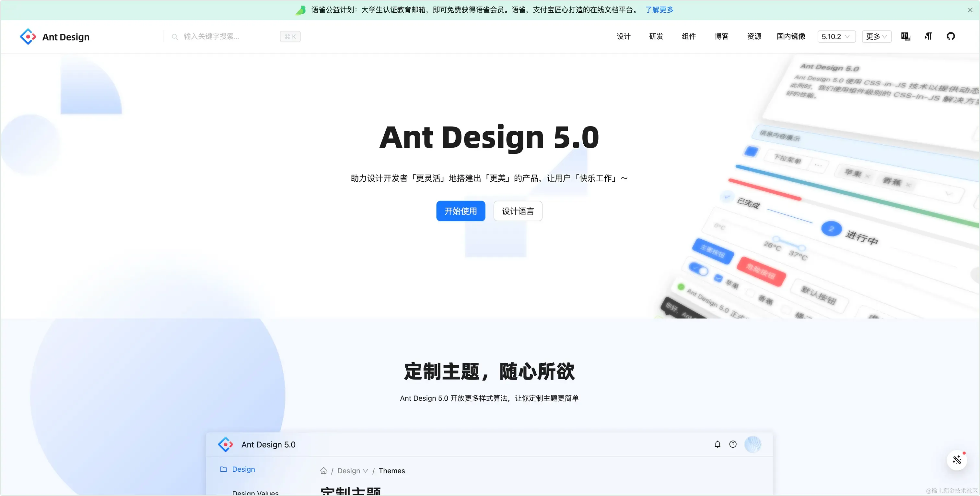
Task: Select Design item in demo sidebar
Action: 243,469
